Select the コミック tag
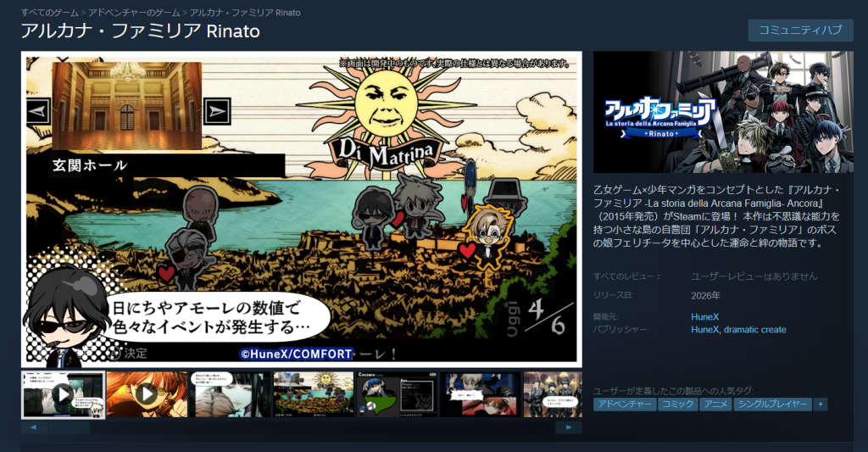 coord(678,405)
